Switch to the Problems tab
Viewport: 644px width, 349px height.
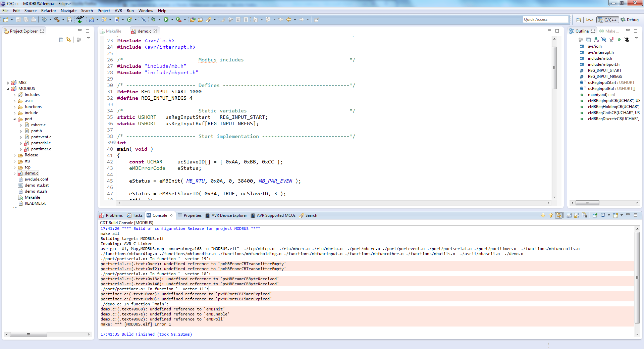click(114, 215)
